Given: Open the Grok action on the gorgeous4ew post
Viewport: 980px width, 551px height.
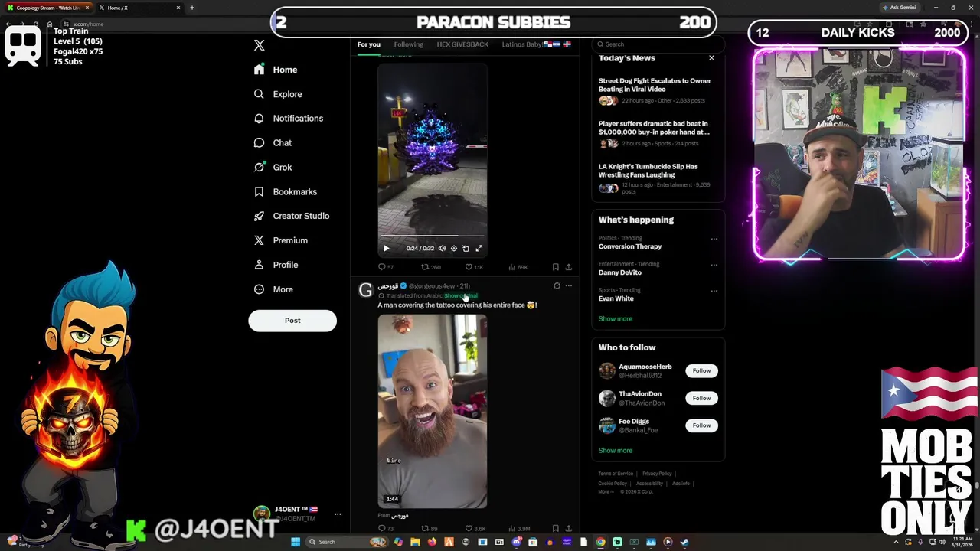Looking at the screenshot, I should (x=557, y=285).
